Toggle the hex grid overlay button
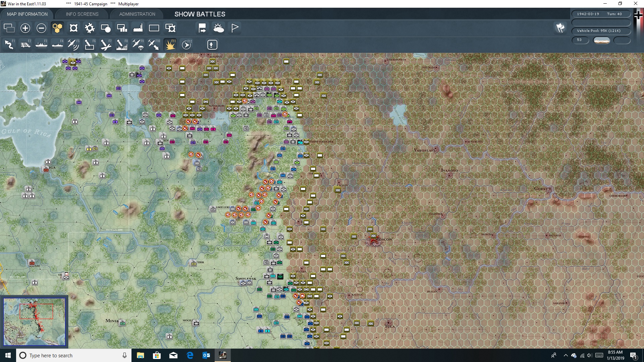This screenshot has height=362, width=644. (x=57, y=28)
